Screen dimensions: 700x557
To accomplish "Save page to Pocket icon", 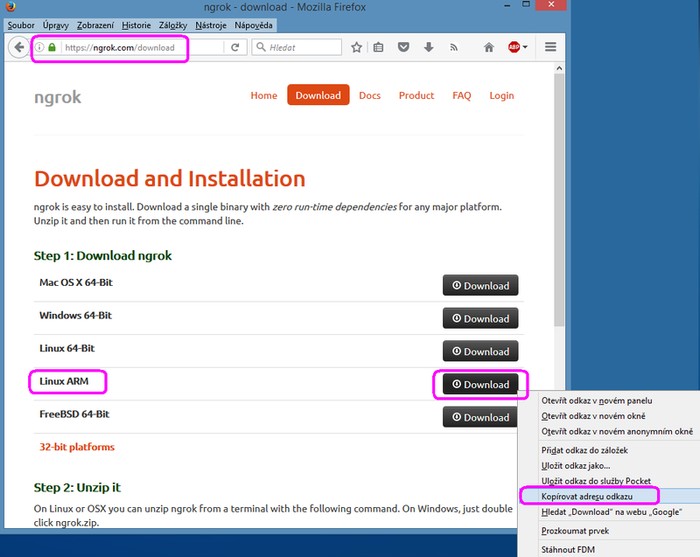I will [x=404, y=47].
